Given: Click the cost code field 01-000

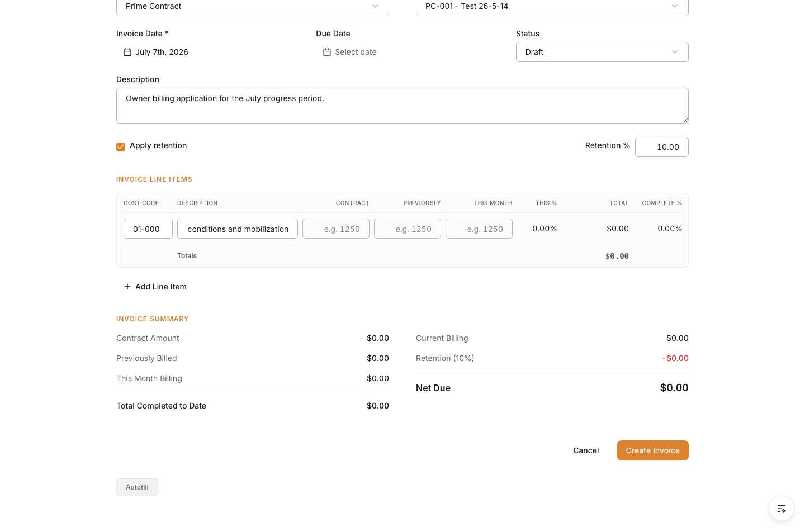Looking at the screenshot, I should 148,229.
